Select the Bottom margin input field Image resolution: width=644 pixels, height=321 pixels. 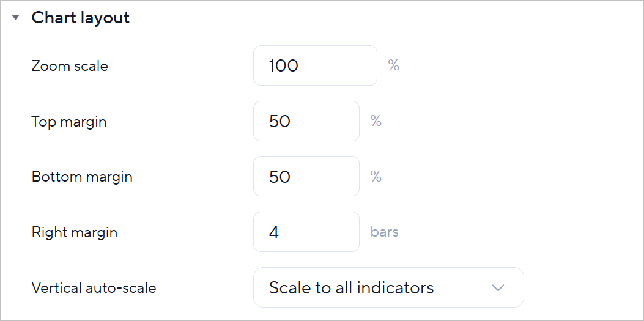coord(306,177)
